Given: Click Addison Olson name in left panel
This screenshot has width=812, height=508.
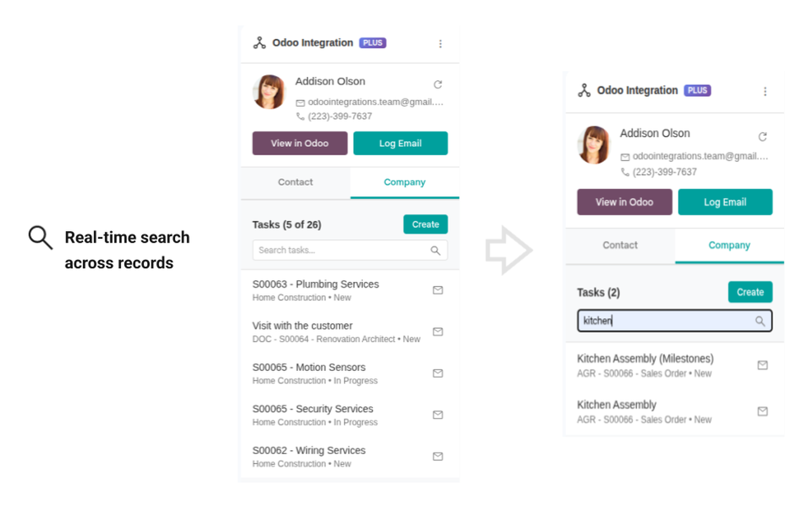Looking at the screenshot, I should point(330,81).
